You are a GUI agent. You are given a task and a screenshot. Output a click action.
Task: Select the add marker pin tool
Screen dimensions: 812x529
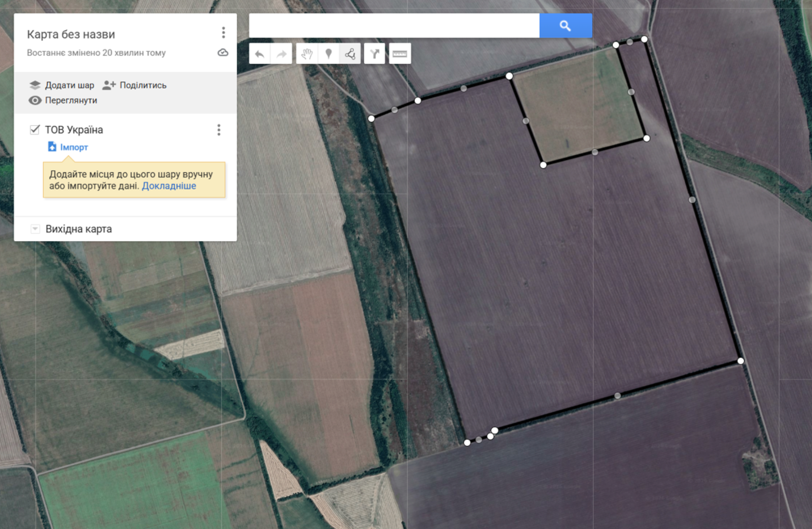[329, 54]
